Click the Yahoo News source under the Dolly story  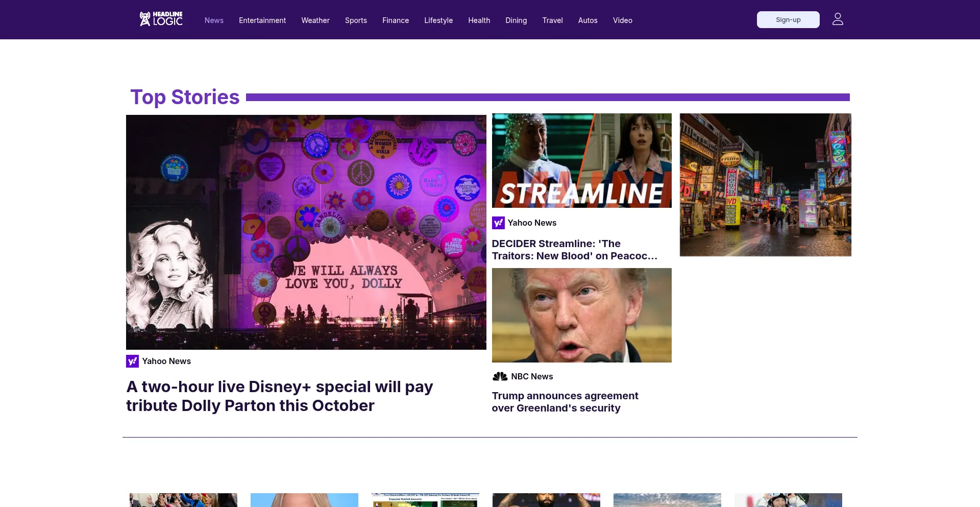pos(166,361)
